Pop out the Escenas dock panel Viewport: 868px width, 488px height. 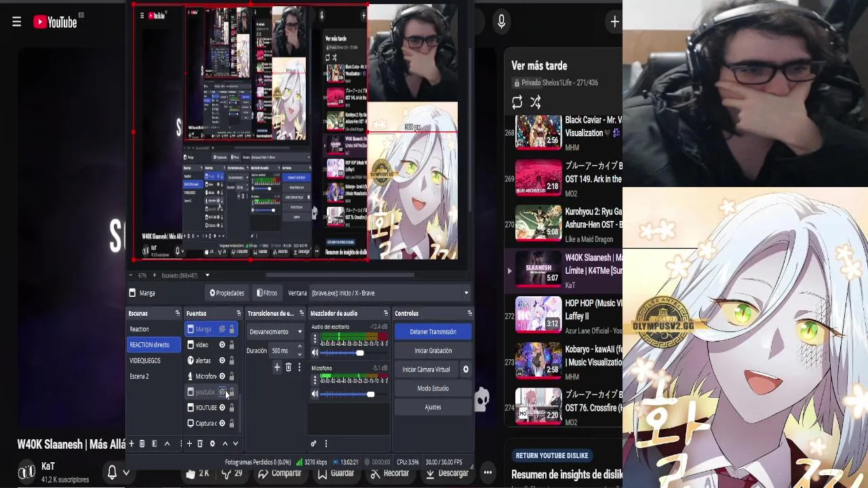pos(177,313)
